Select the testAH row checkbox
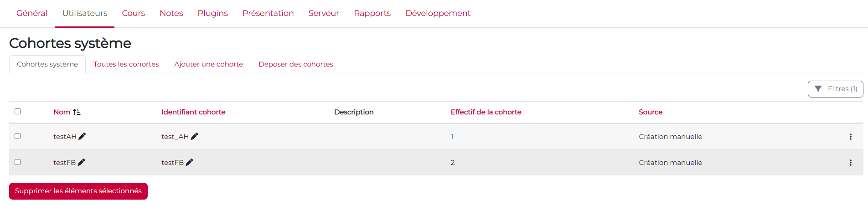The height and width of the screenshot is (216, 868). coord(18,136)
